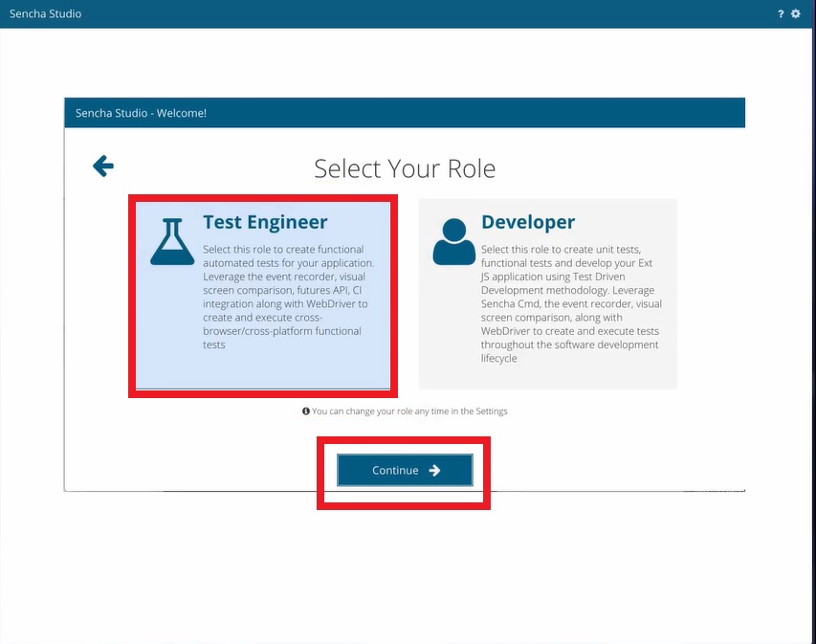Click the 'You can change your role any time' note
This screenshot has height=644, width=816.
[x=409, y=411]
